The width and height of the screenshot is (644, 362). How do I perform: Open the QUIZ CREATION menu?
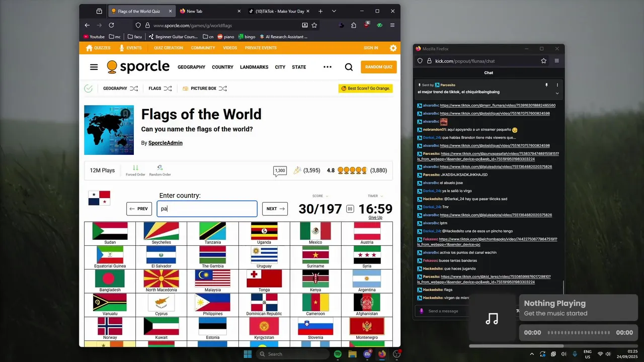click(x=169, y=48)
